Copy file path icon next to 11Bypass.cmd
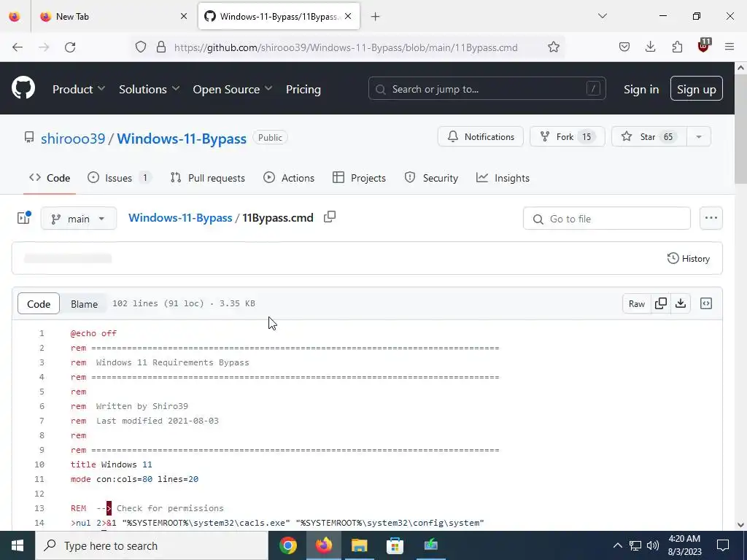747x560 pixels. (330, 217)
